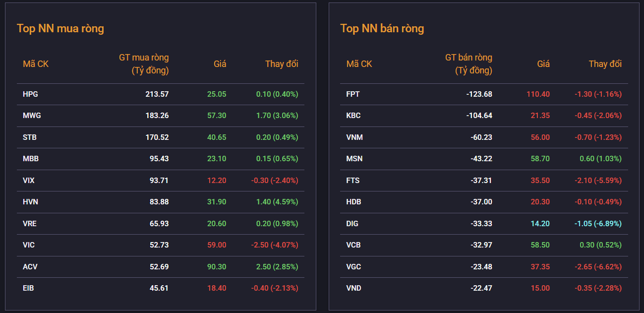Image resolution: width=644 pixels, height=313 pixels.
Task: Click the FPT price 110.40
Action: pos(538,94)
